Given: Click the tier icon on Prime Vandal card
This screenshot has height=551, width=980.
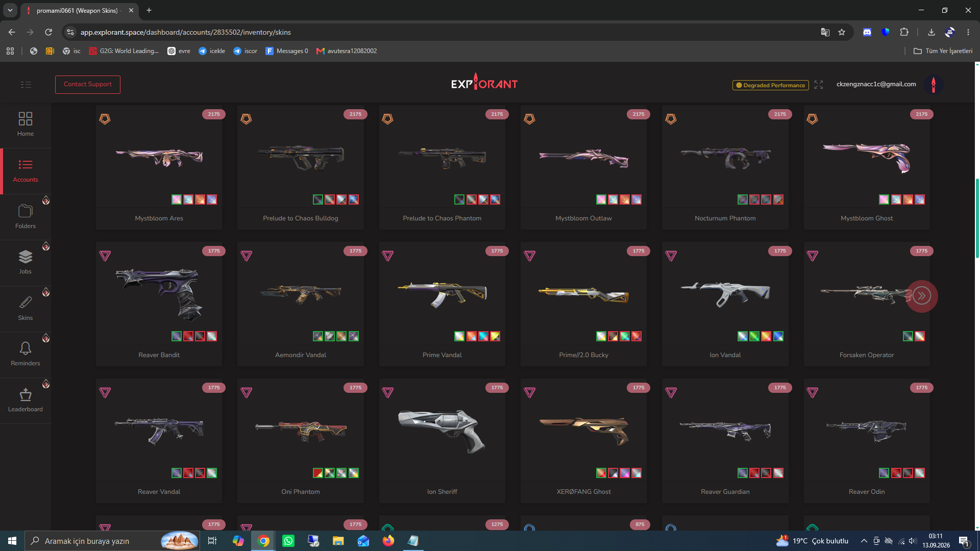Looking at the screenshot, I should click(388, 256).
